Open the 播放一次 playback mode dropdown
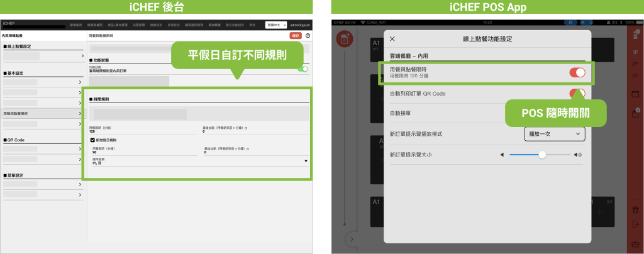 tap(554, 134)
